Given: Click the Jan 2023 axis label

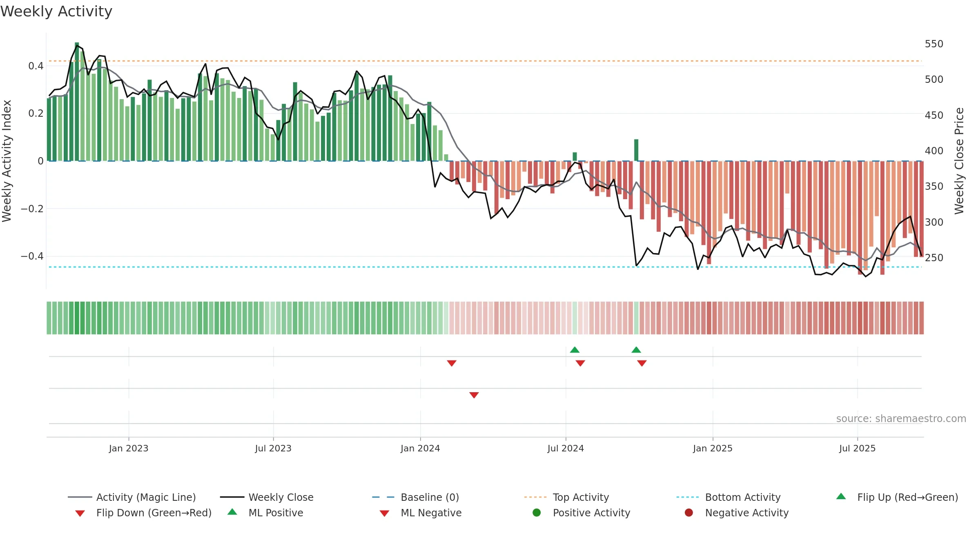Looking at the screenshot, I should coord(129,448).
